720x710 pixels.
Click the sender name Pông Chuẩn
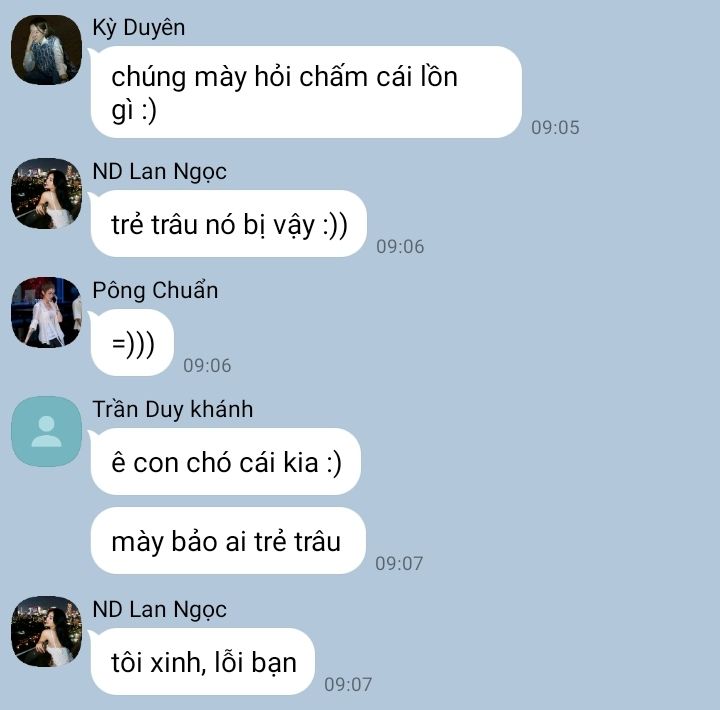tap(155, 290)
